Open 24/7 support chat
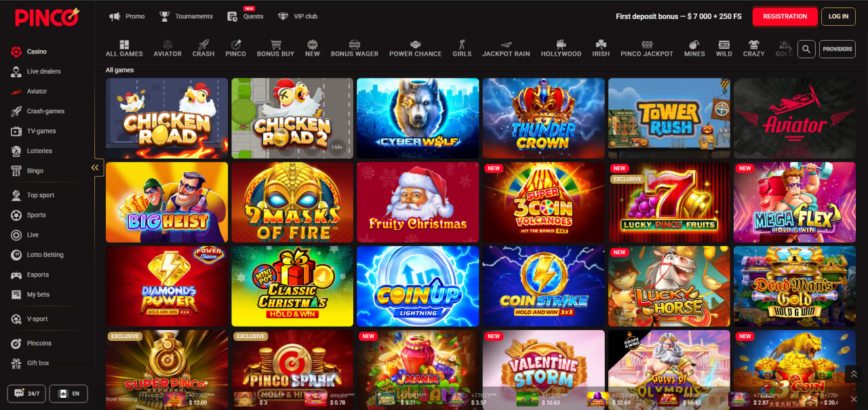 [x=26, y=393]
